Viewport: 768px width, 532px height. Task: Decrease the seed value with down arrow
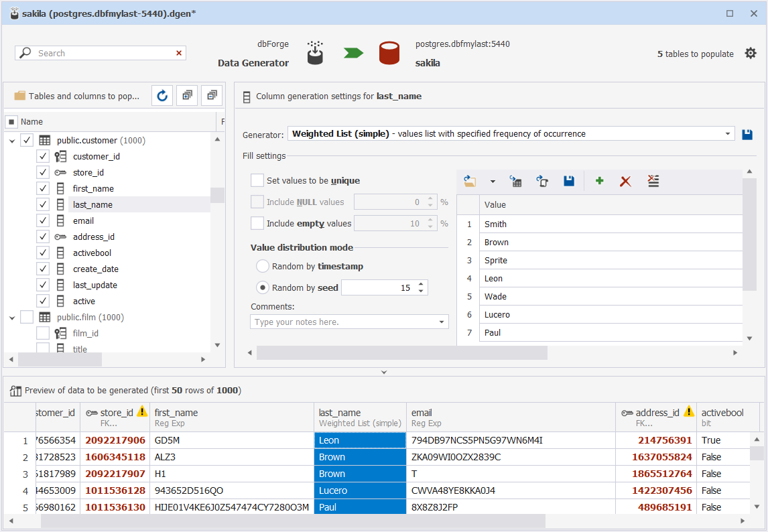point(421,291)
